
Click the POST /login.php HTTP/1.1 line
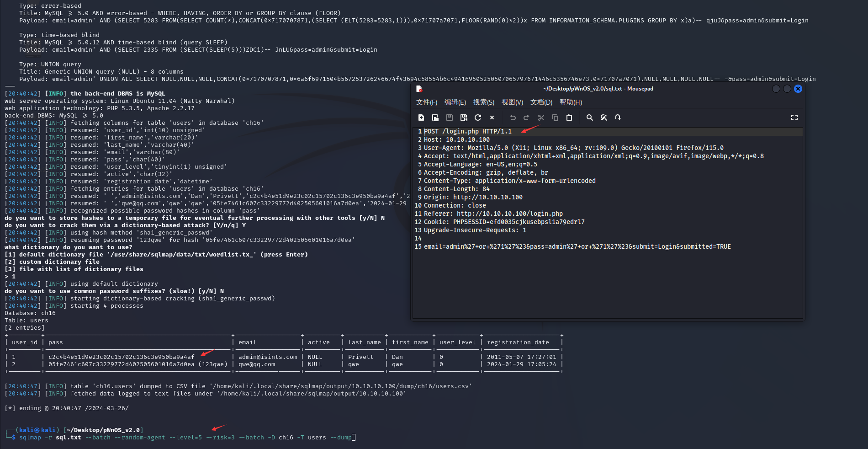[x=468, y=131]
